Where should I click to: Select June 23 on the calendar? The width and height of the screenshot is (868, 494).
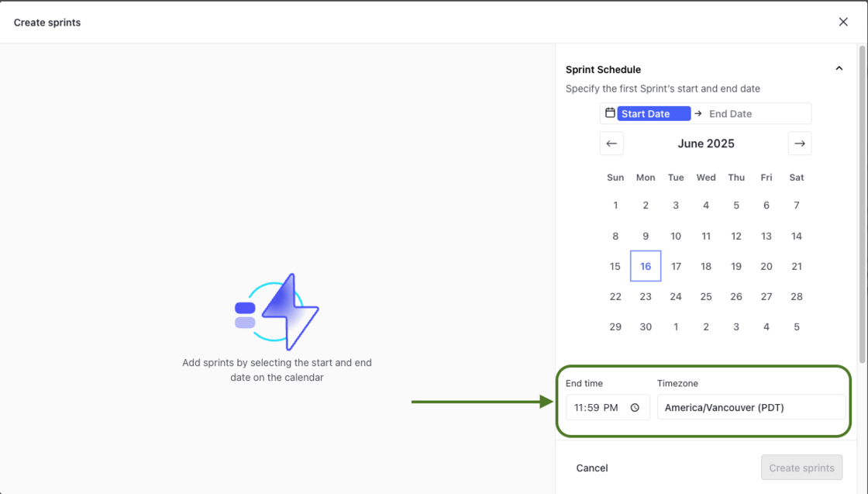pos(646,296)
